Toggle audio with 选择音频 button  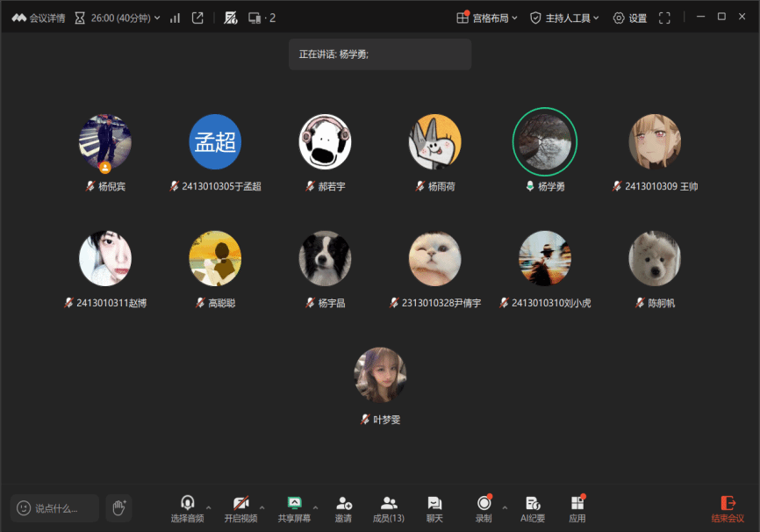click(187, 508)
